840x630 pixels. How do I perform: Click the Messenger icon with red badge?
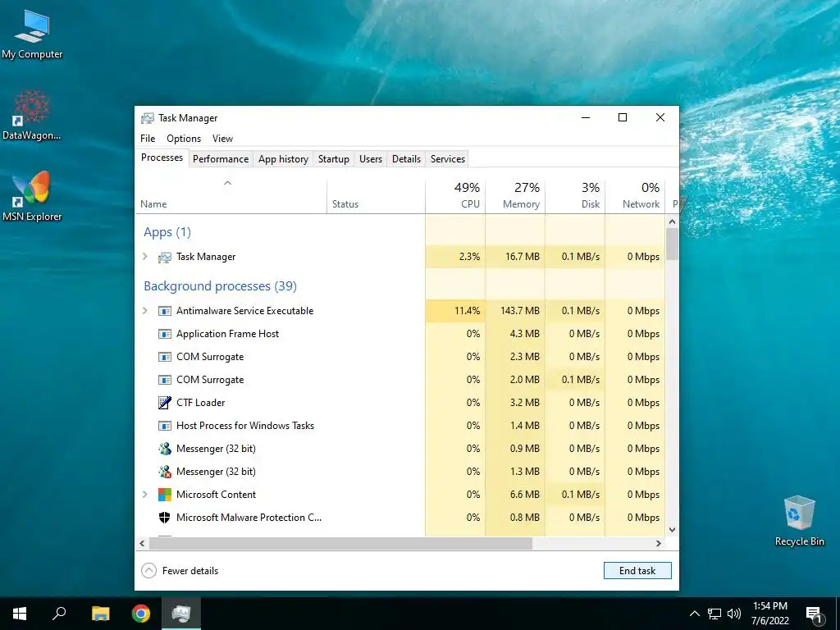pos(164,472)
